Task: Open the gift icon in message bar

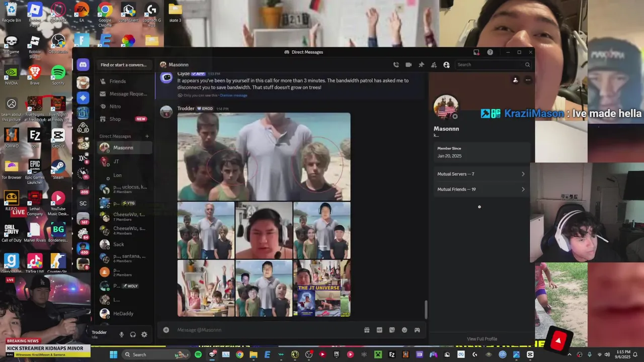Action: [367, 330]
